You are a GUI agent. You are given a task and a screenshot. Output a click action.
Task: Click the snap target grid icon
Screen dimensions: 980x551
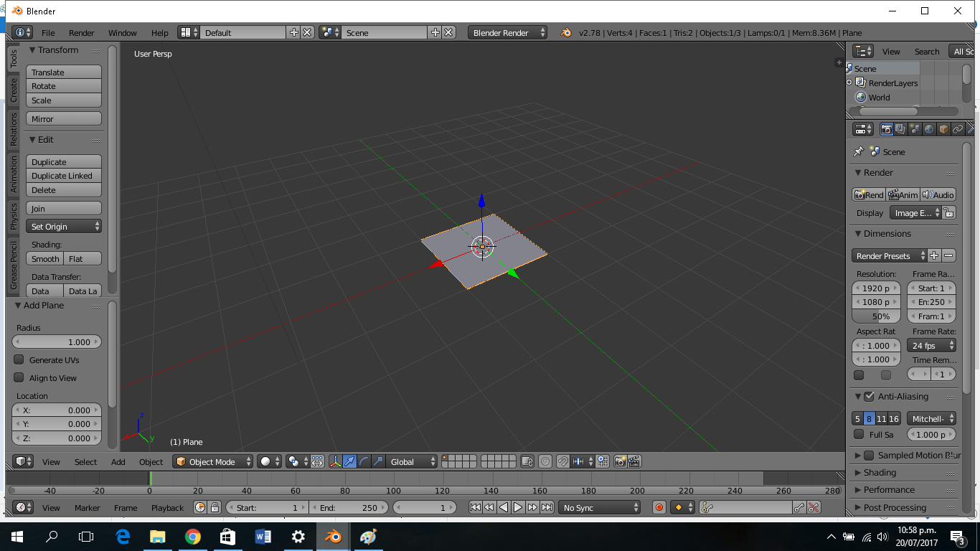click(x=603, y=462)
